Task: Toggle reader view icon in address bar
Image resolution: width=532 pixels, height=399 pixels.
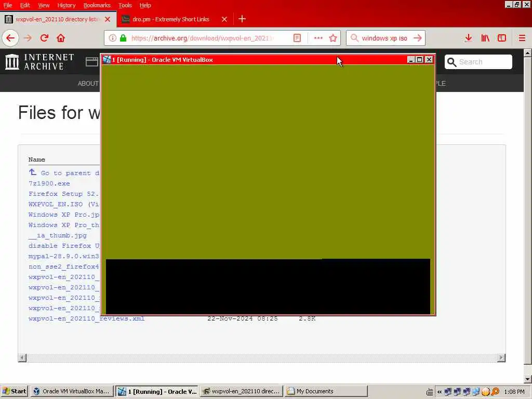Action: pos(297,38)
